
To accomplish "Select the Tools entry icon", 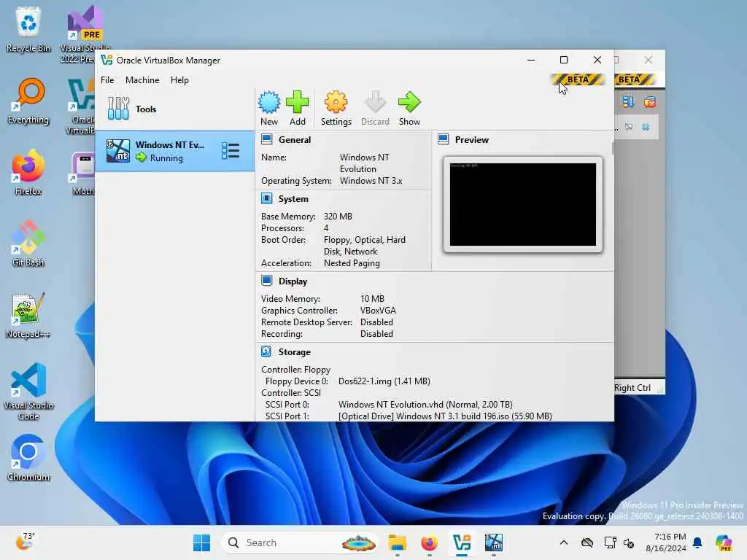I will [x=118, y=109].
